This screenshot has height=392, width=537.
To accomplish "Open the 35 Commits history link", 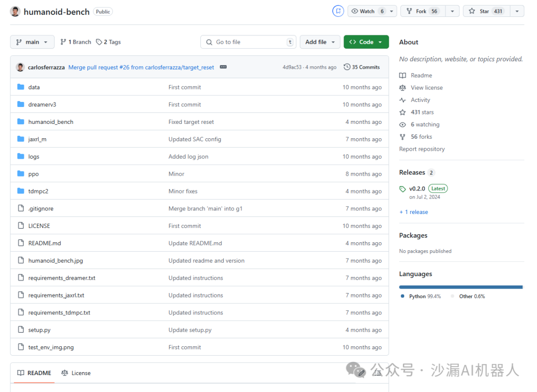I will tap(361, 67).
